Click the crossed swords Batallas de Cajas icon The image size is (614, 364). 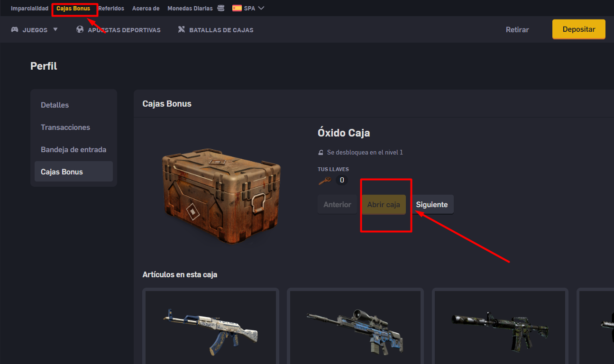(181, 29)
